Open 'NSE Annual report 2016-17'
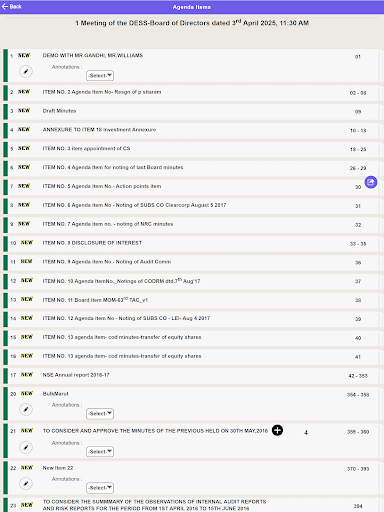Screen dimensions: 384x512 pyautogui.click(x=76, y=375)
